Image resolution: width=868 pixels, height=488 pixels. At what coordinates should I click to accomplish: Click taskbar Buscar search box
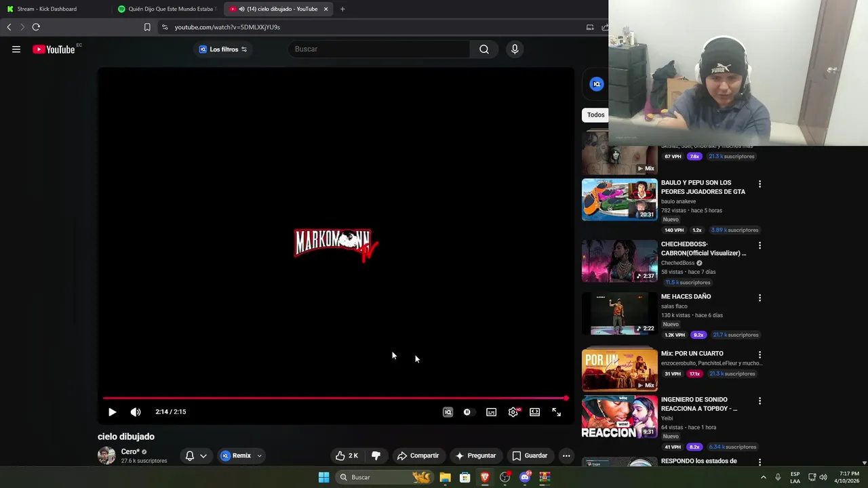384,477
